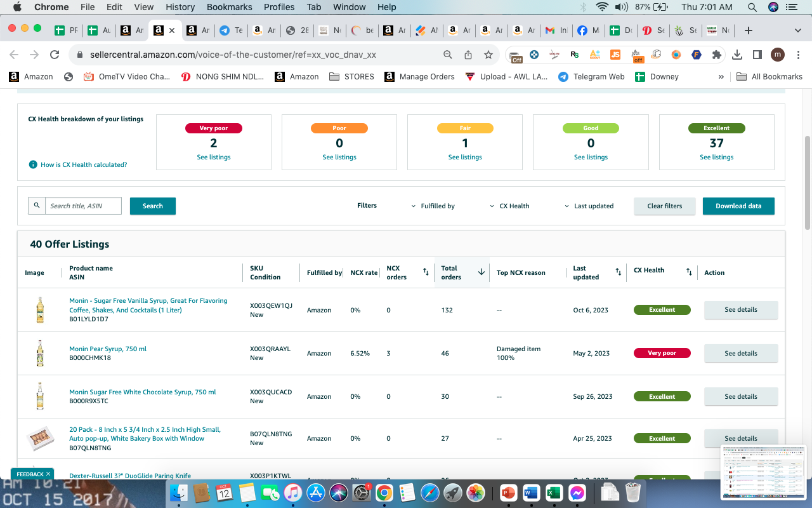Open PowerPoint in the Dock
This screenshot has width=812, height=508.
point(508,492)
